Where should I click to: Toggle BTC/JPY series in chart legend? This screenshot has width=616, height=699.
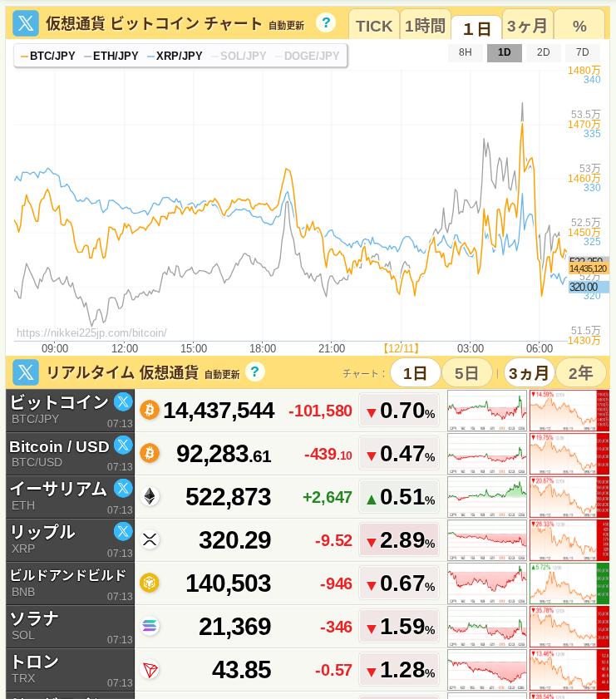(48, 57)
